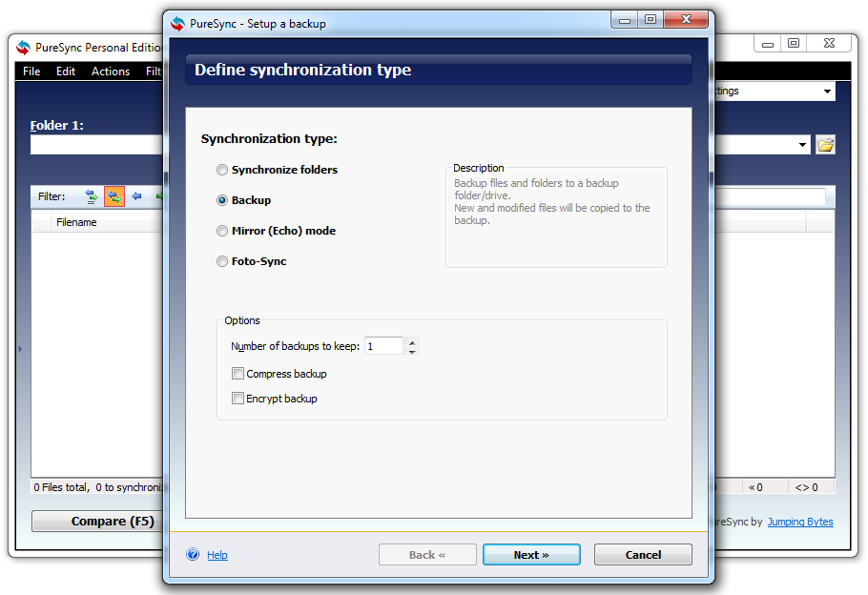Click the disabled Back « button

click(427, 555)
